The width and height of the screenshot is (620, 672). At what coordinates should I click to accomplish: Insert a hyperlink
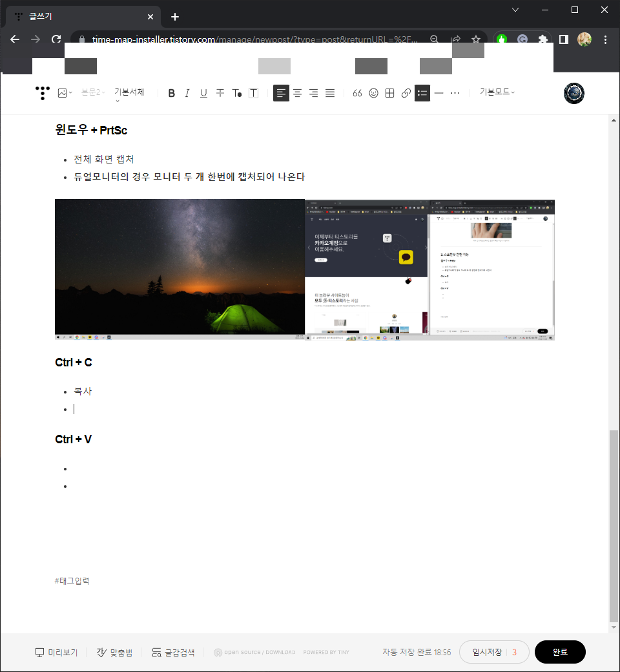pyautogui.click(x=406, y=93)
